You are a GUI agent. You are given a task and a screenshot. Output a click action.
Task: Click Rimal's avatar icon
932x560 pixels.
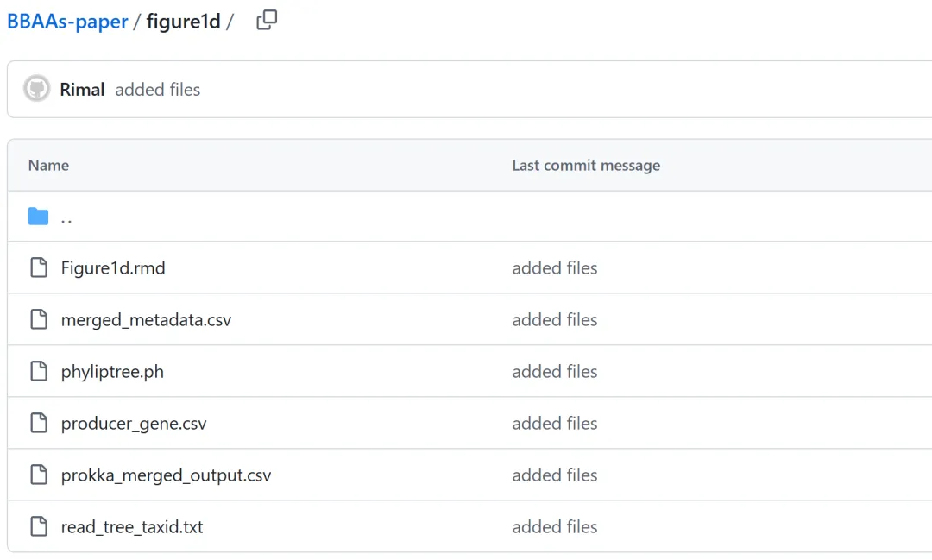(36, 89)
